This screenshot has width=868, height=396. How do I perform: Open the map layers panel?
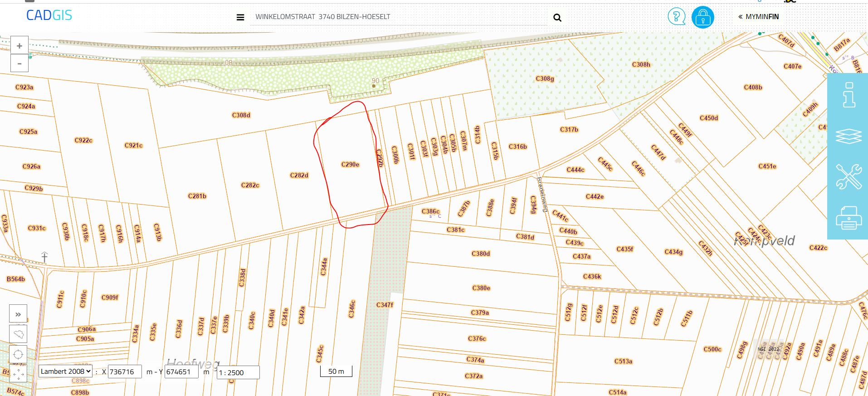tap(848, 136)
